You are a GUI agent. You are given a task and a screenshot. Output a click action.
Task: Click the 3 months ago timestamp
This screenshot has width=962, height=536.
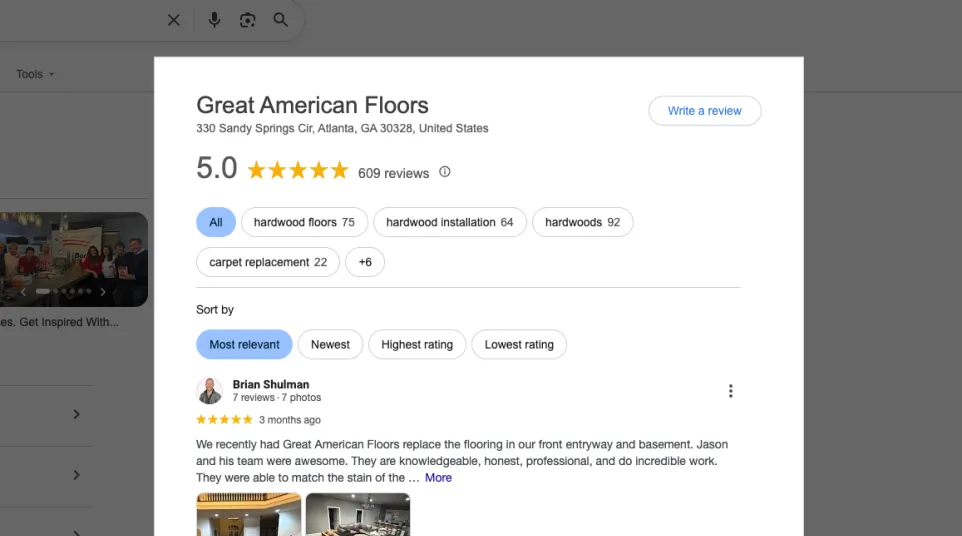[290, 420]
